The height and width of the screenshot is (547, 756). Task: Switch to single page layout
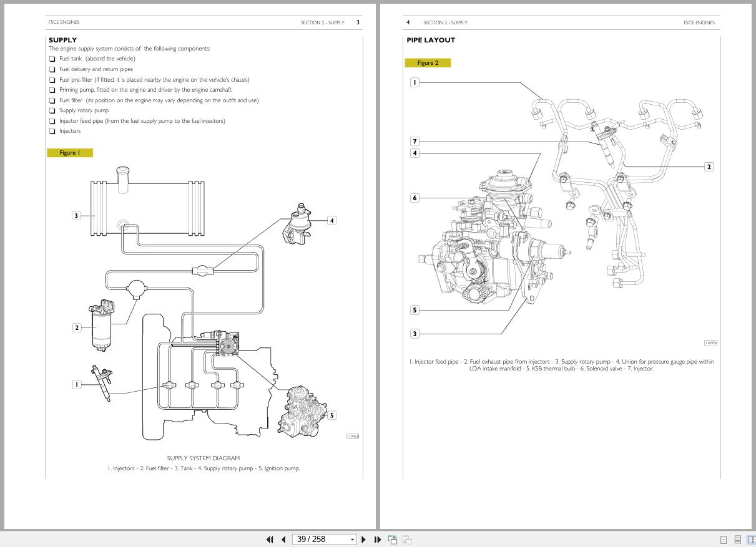pos(724,540)
